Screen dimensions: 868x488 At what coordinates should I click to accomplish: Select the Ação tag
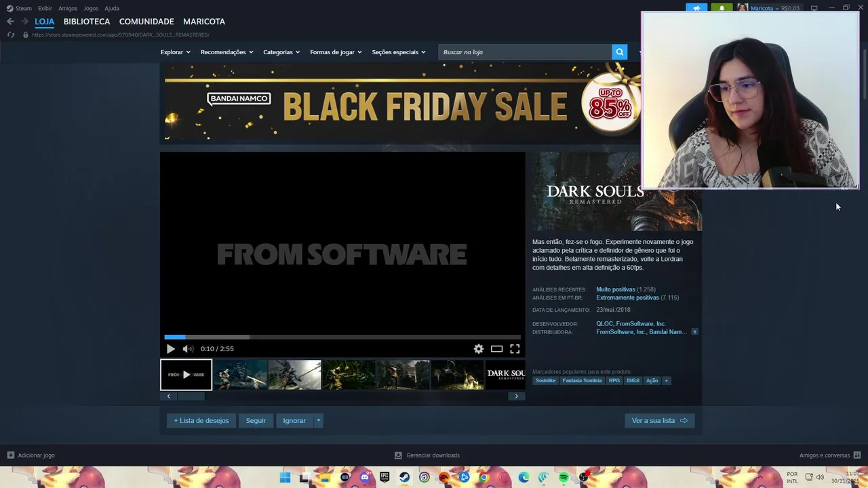click(652, 381)
